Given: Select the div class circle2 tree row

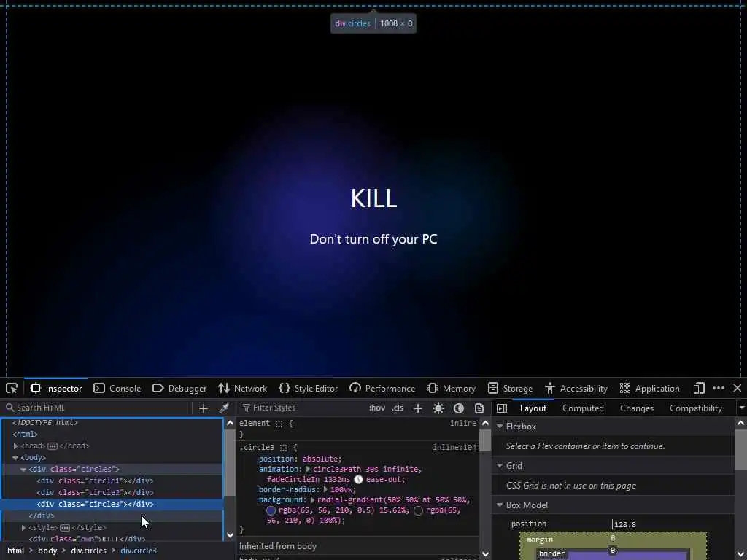Looking at the screenshot, I should (112, 492).
